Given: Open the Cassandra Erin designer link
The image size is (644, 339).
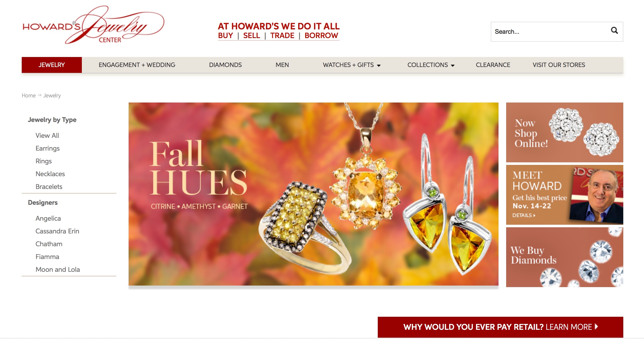Looking at the screenshot, I should pyautogui.click(x=57, y=231).
